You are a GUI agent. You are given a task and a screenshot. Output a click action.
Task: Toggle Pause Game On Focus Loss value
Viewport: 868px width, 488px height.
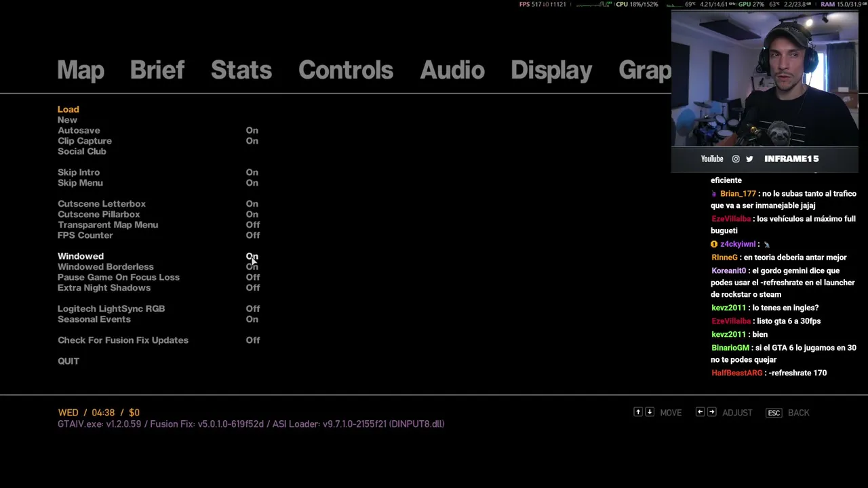[253, 277]
